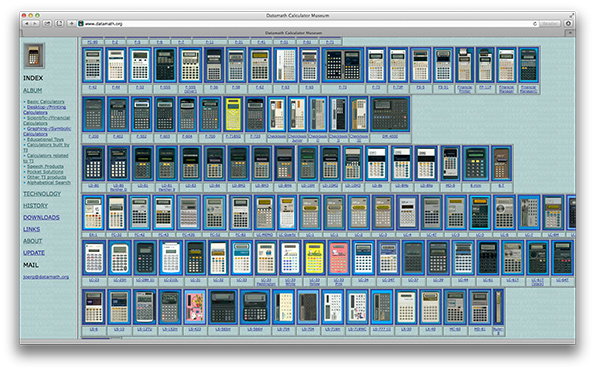Viewport: 595px width, 371px height.
Task: Go to the DOWNLOADS section
Action: pyautogui.click(x=41, y=217)
